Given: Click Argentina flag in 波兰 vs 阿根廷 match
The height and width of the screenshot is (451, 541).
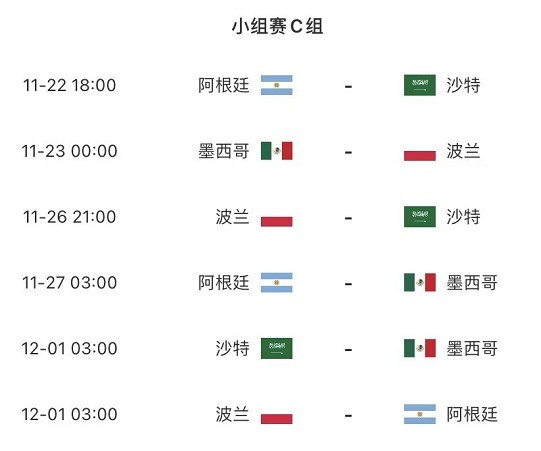Looking at the screenshot, I should pos(420,414).
